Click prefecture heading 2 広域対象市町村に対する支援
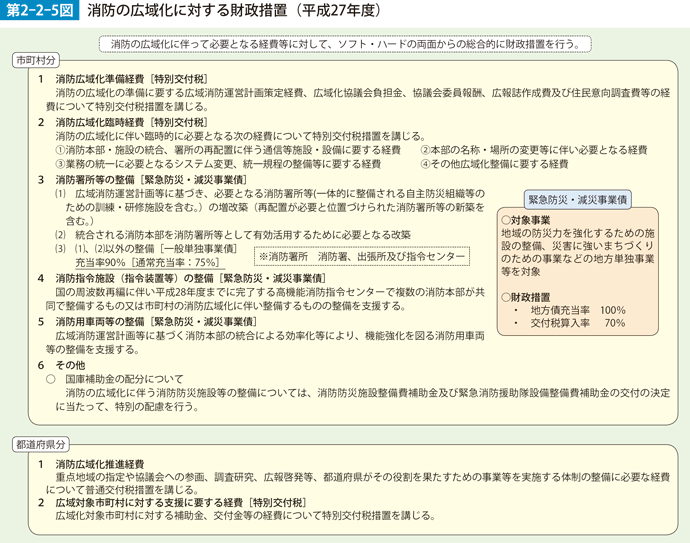 tap(172, 503)
